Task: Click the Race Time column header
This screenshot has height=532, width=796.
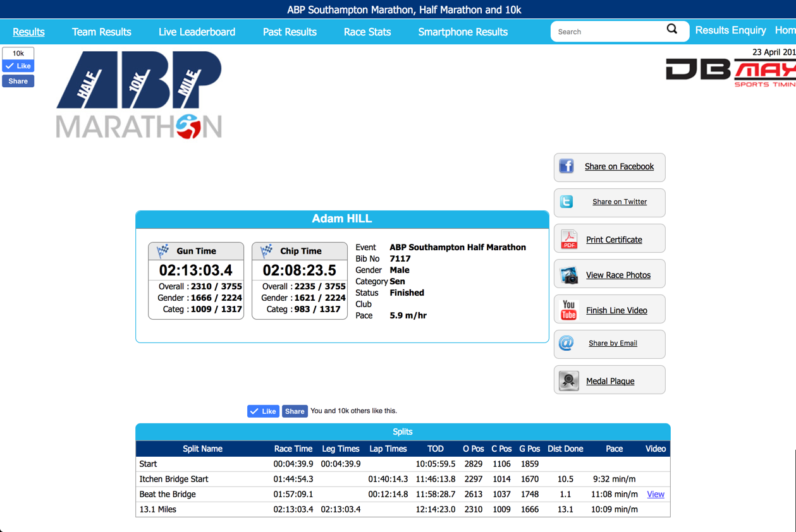Action: pos(293,449)
